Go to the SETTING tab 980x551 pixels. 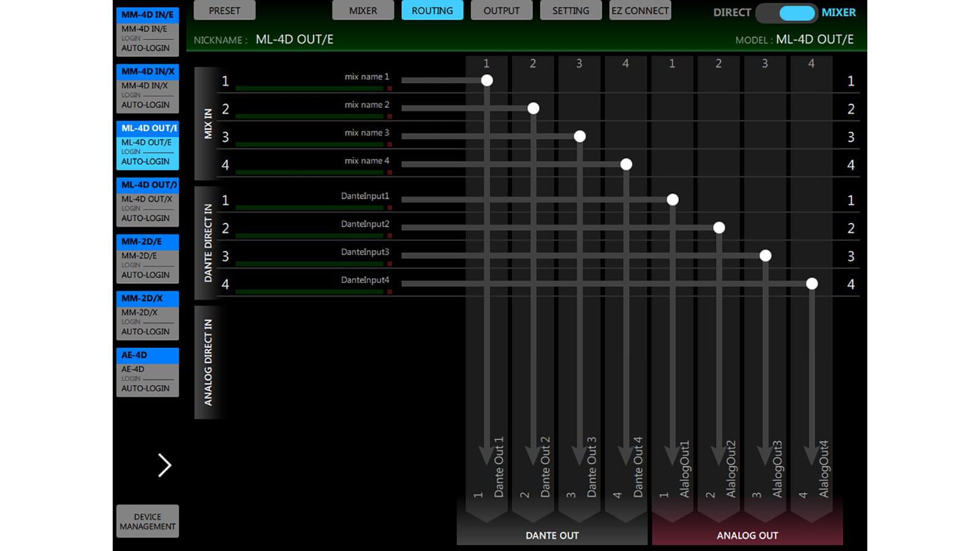(x=570, y=10)
